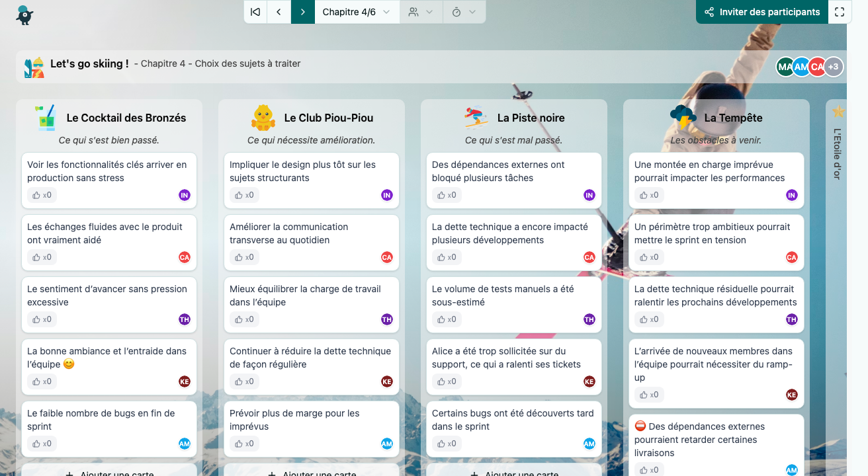Click the cocktail icon of Le Cocktail des Bronzés
868x476 pixels.
(x=46, y=118)
